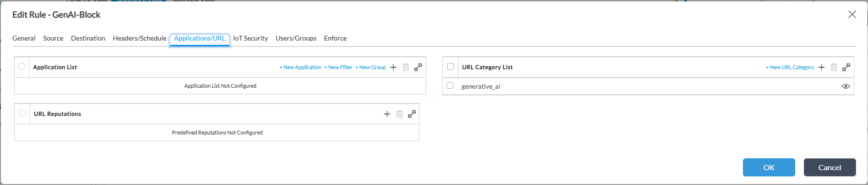Tick the URL Category List header checkbox
This screenshot has width=868, height=185.
pyautogui.click(x=450, y=66)
